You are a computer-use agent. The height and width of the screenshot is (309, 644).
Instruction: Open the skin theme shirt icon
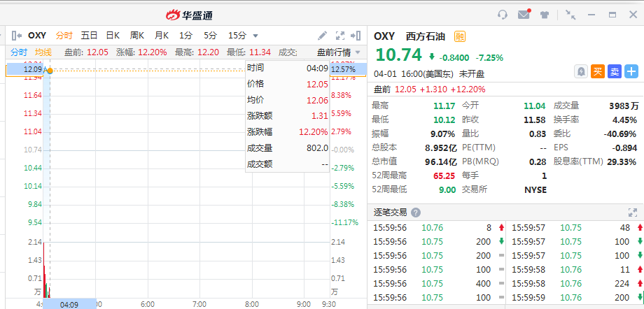pos(546,14)
